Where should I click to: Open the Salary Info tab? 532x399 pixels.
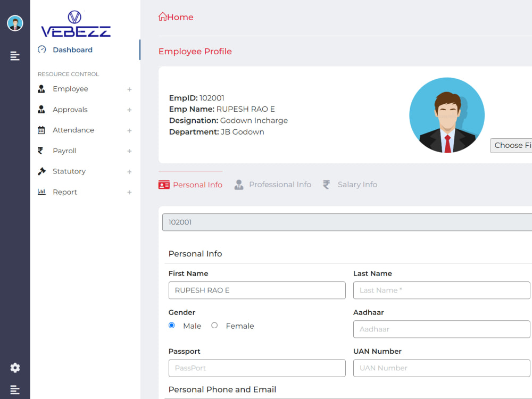(357, 185)
